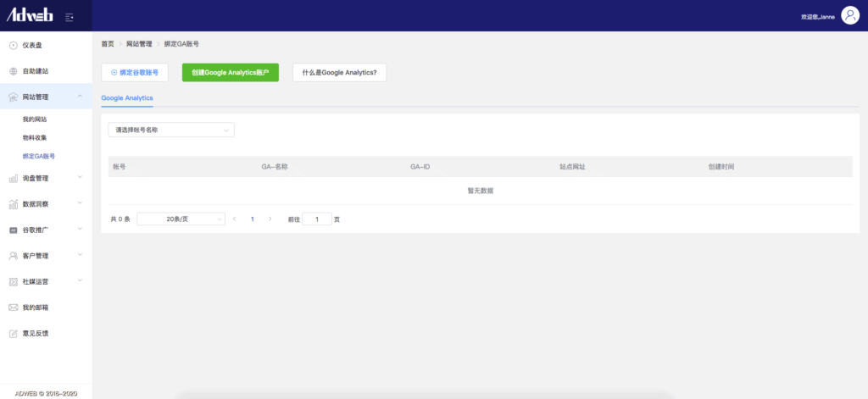Click the globe icon beside 自助建站
The image size is (868, 399).
point(13,71)
